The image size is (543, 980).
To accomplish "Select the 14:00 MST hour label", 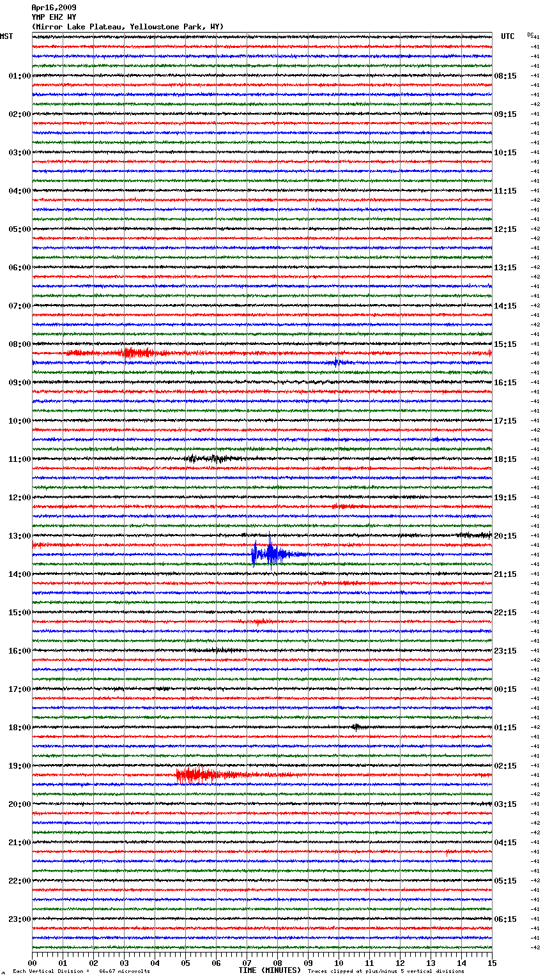I will (20, 574).
